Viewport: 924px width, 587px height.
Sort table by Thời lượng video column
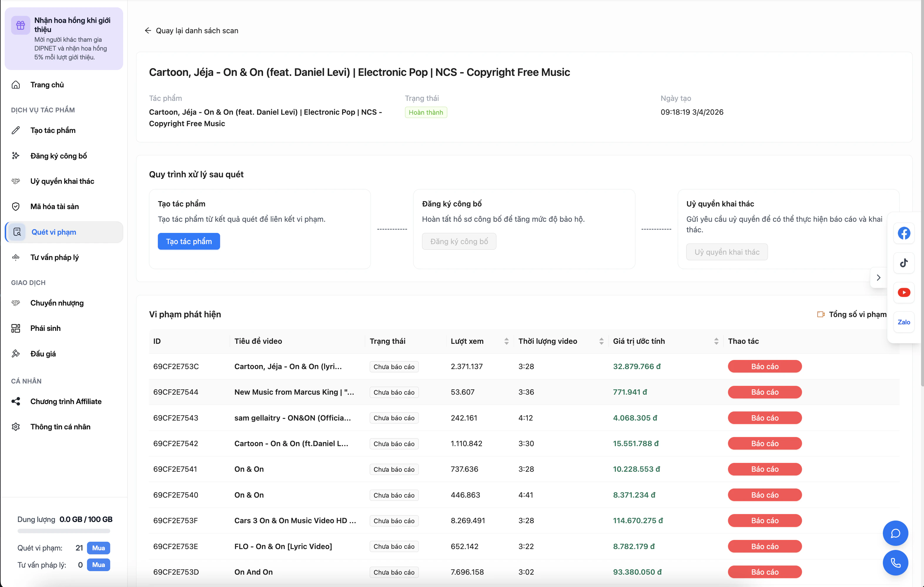pyautogui.click(x=601, y=341)
